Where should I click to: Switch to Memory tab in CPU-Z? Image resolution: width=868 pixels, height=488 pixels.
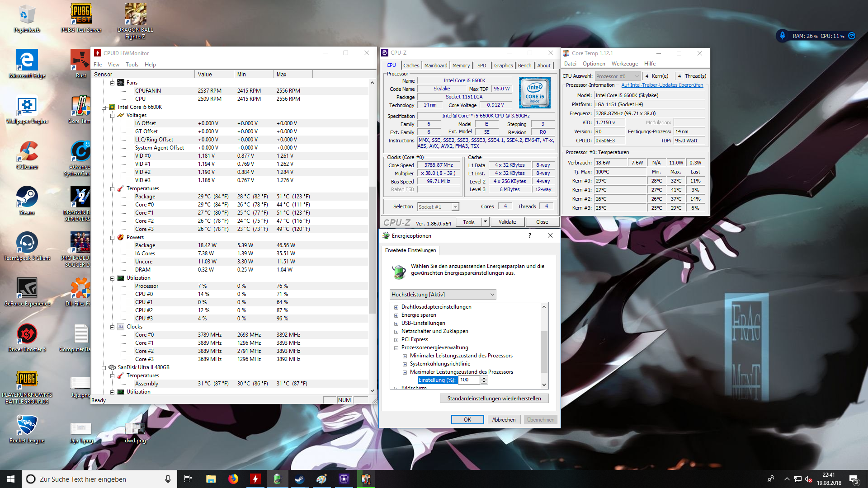(x=461, y=66)
